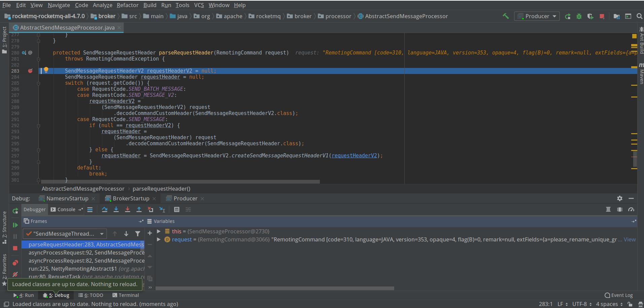Select the Step Out debugger icon
644x308 pixels.
tap(139, 209)
